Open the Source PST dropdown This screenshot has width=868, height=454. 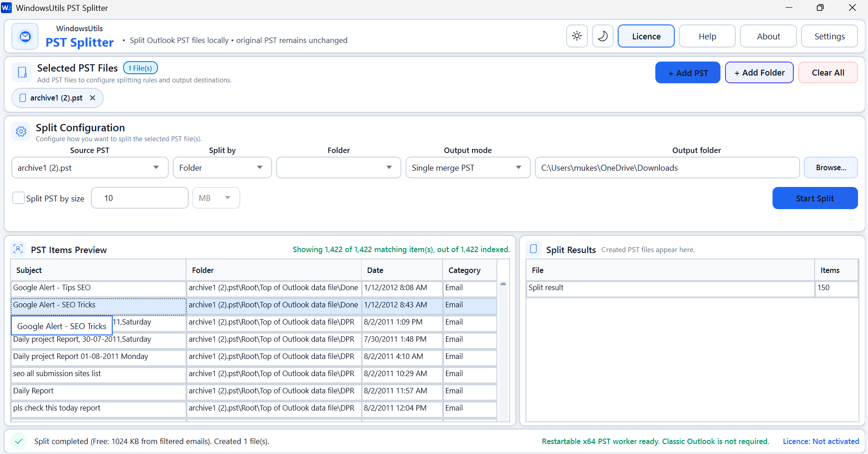click(90, 167)
